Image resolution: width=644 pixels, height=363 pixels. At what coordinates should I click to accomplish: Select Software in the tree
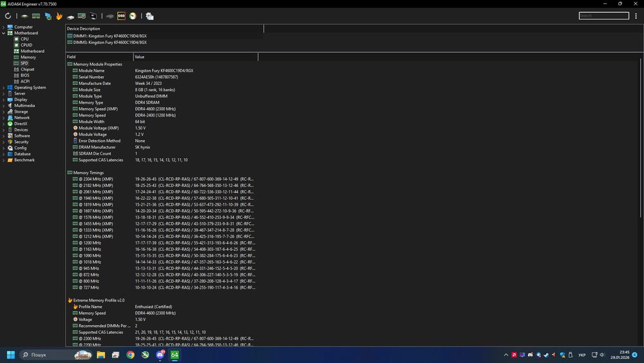click(x=19, y=135)
